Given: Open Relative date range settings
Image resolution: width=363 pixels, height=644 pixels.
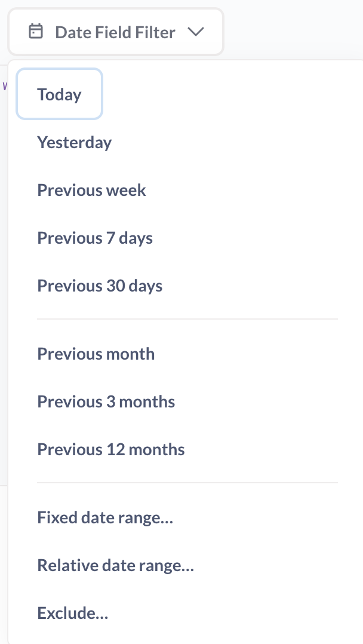Looking at the screenshot, I should [115, 565].
